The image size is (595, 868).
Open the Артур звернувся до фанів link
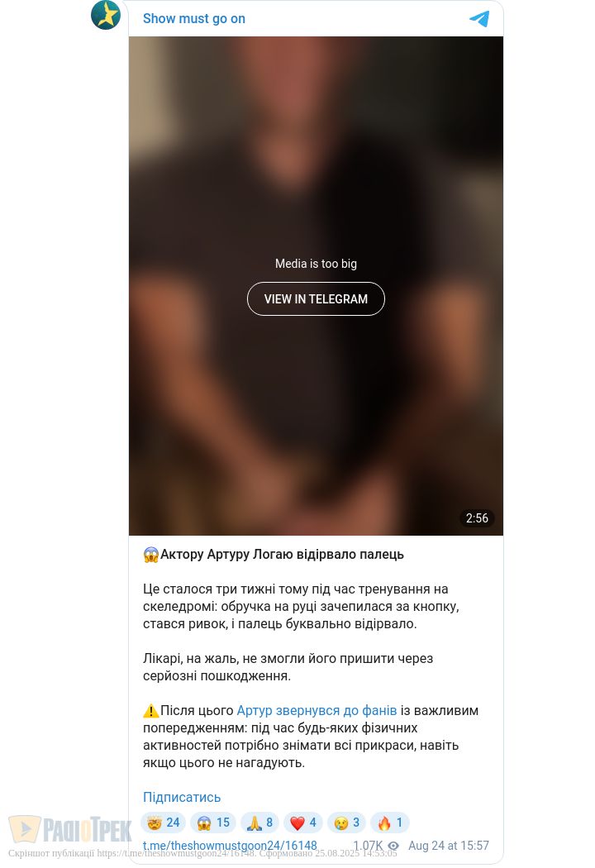point(317,710)
